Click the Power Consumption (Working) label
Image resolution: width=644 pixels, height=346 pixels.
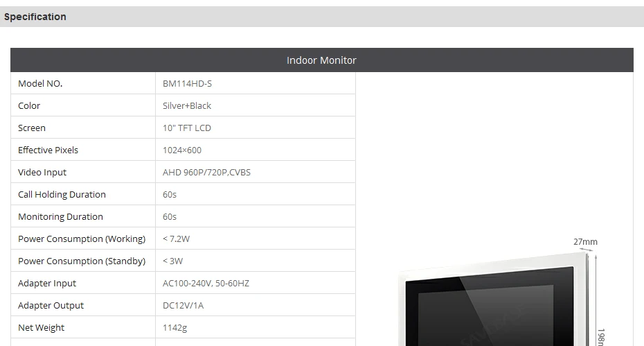tap(82, 239)
